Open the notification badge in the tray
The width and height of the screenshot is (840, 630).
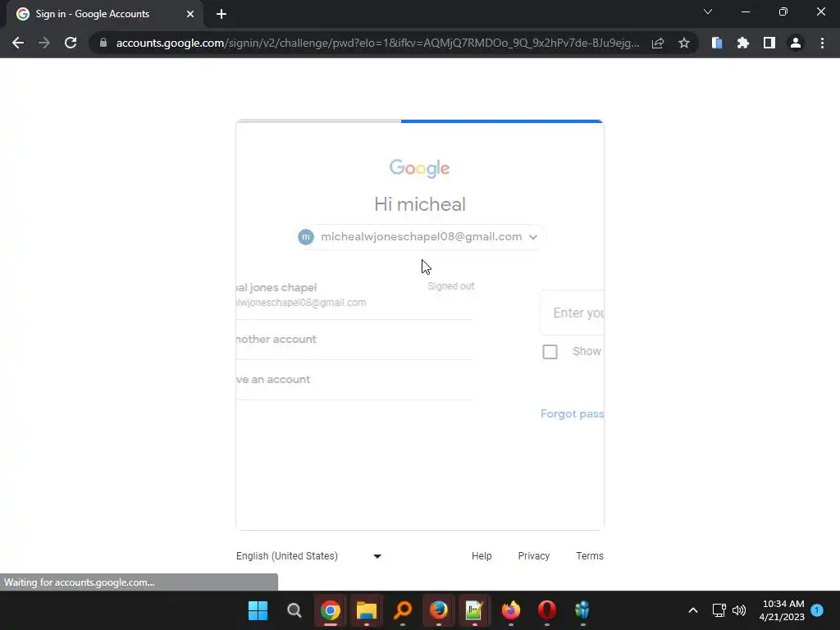(817, 610)
